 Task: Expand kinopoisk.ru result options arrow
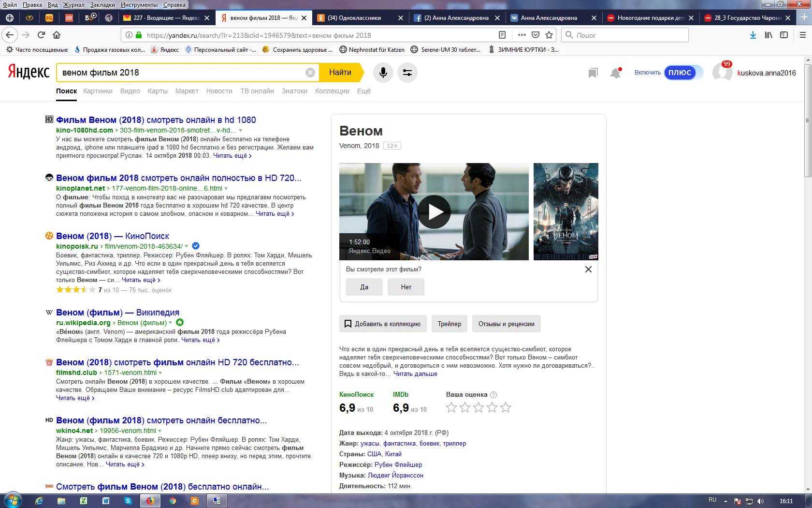[187, 246]
